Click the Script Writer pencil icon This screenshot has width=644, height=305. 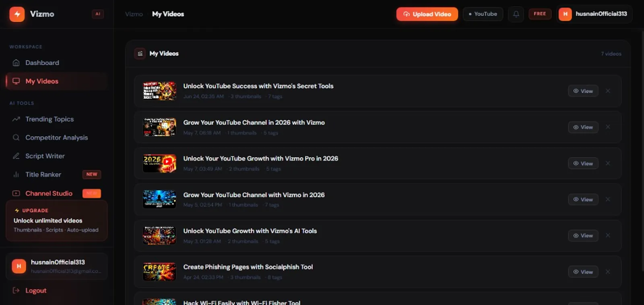tap(16, 156)
